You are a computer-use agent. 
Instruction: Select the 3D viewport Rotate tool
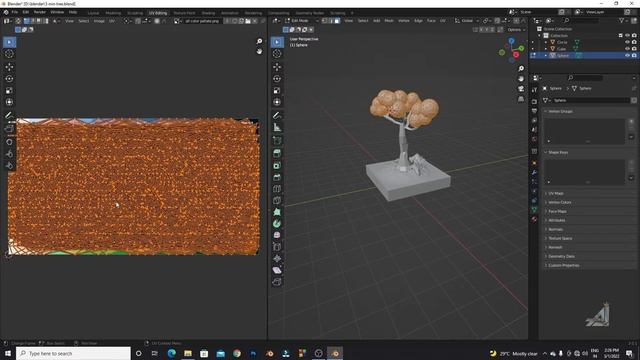coord(277,79)
